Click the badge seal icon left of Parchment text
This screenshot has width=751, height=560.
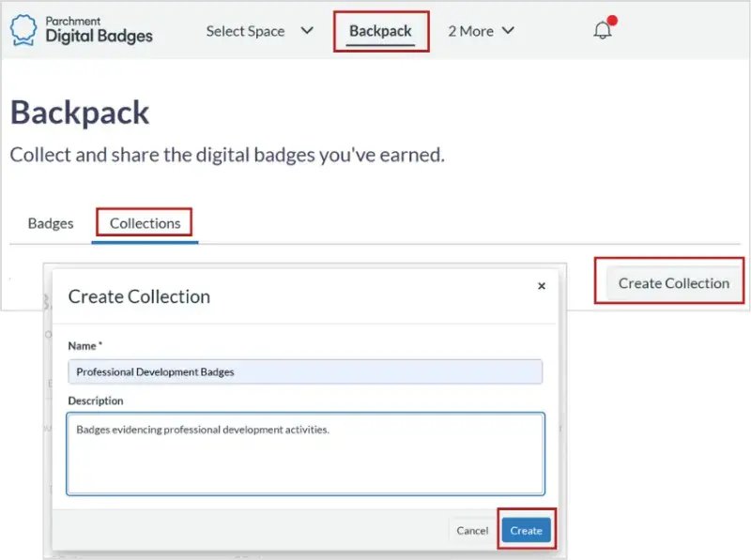click(25, 30)
